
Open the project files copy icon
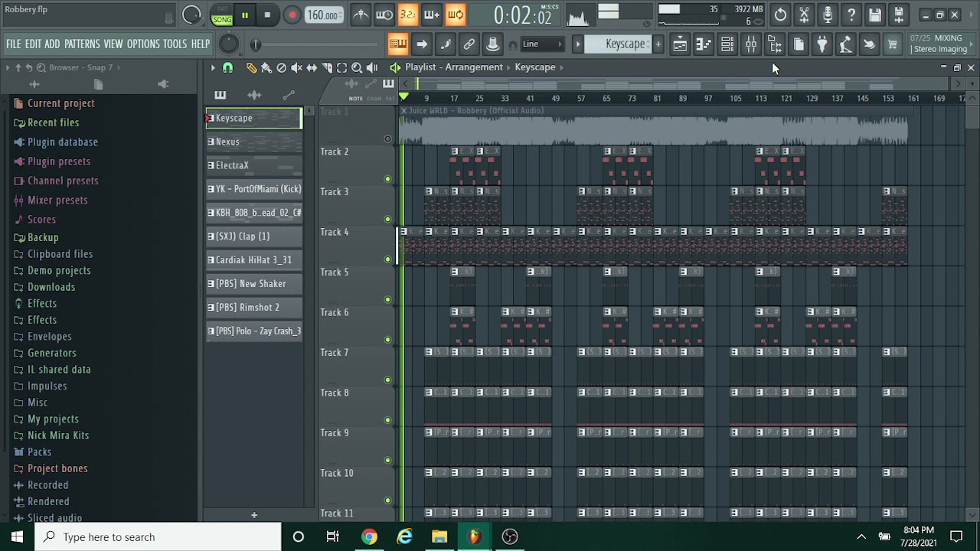798,44
